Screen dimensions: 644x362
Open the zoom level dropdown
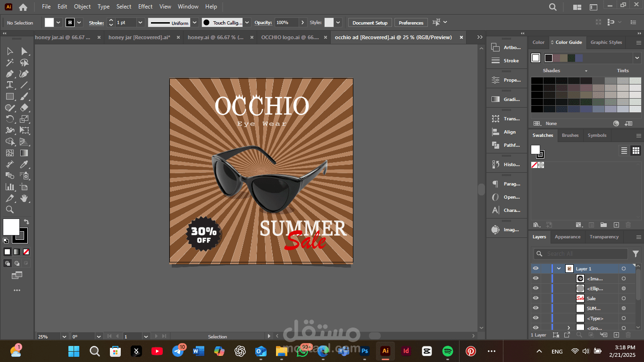64,337
